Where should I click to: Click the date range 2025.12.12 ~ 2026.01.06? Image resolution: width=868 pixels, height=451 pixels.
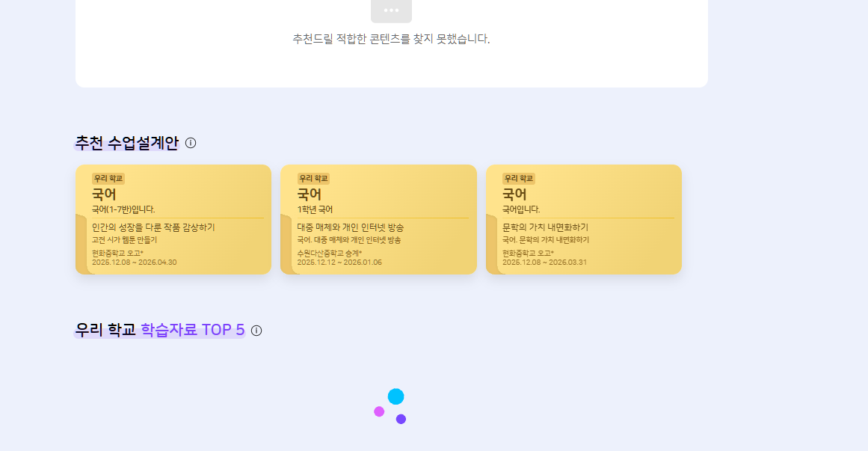(x=339, y=263)
